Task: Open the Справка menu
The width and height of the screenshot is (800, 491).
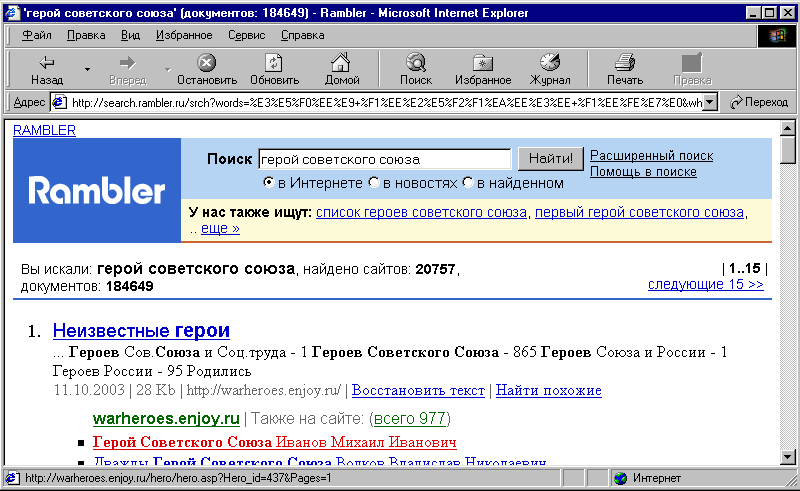Action: coord(303,35)
